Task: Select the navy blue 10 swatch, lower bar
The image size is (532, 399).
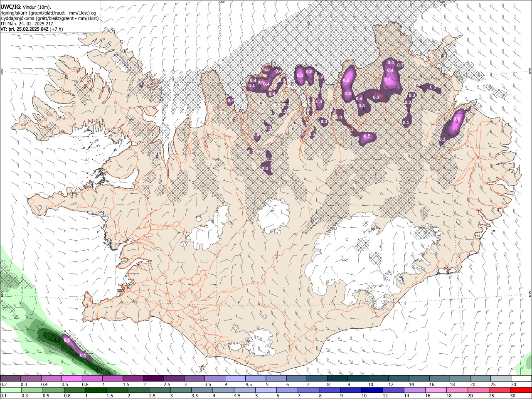Action: click(372, 390)
